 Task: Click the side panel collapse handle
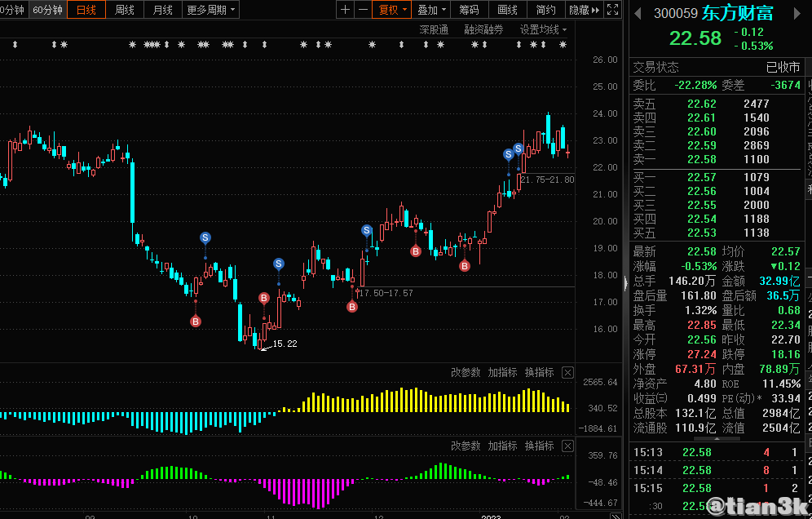pyautogui.click(x=625, y=283)
